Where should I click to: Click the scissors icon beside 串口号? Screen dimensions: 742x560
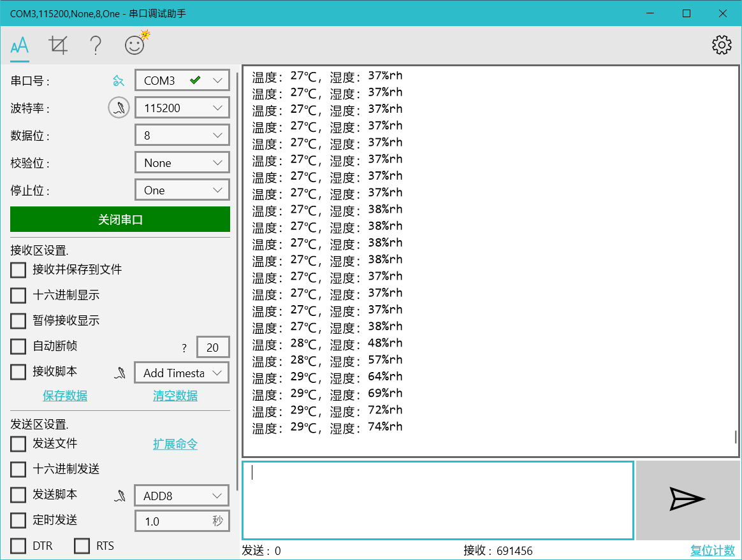(x=119, y=81)
